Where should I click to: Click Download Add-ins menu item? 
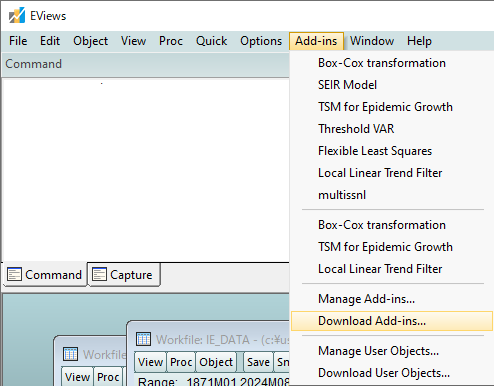click(392, 321)
